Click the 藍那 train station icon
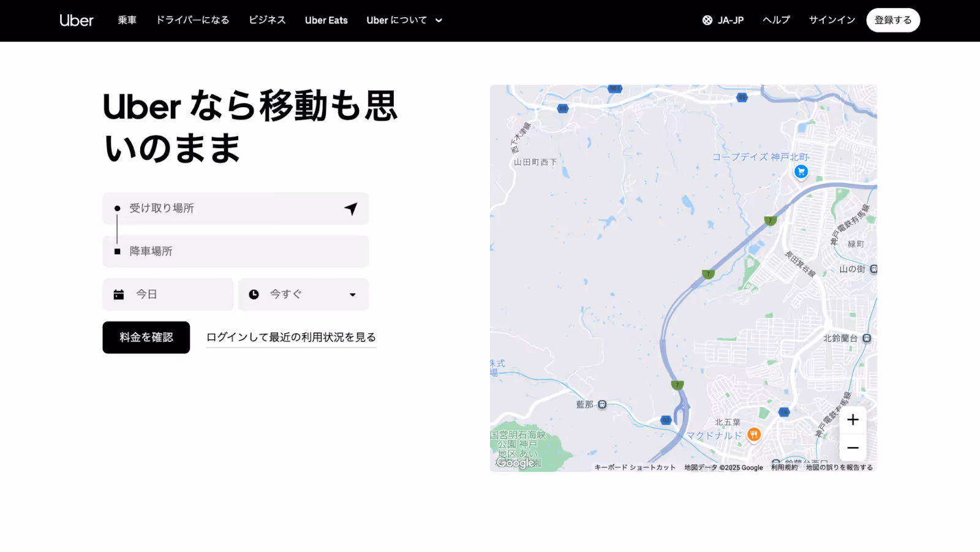The height and width of the screenshot is (552, 980). (602, 404)
